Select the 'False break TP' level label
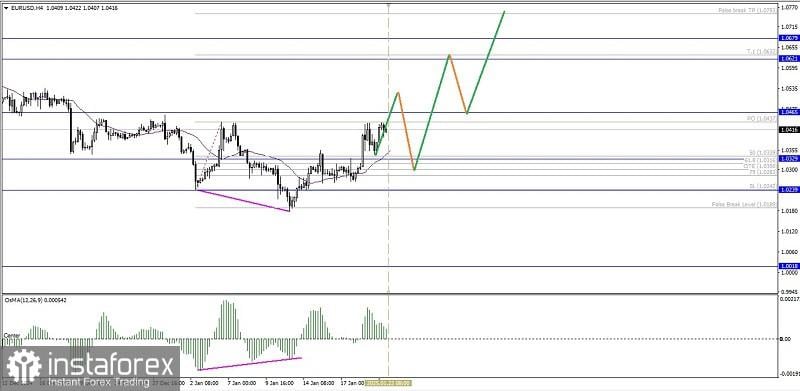 (x=747, y=10)
